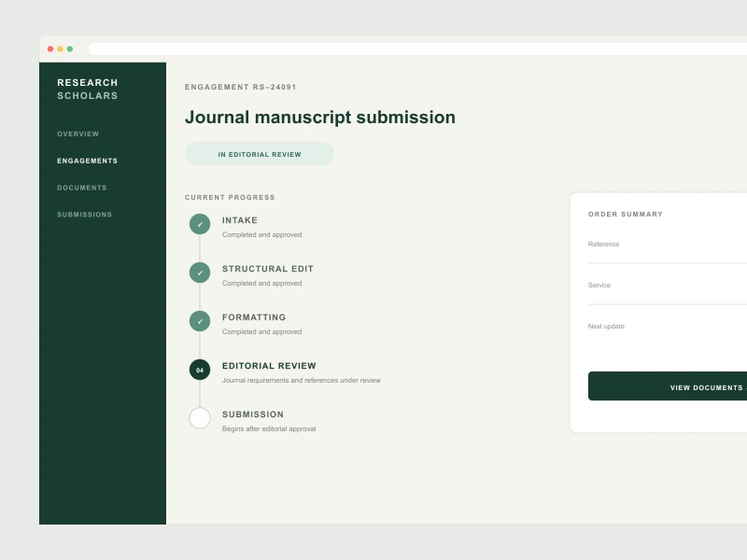Click the STRUCTURAL EDIT step title
This screenshot has height=560, width=747.
[x=268, y=269]
